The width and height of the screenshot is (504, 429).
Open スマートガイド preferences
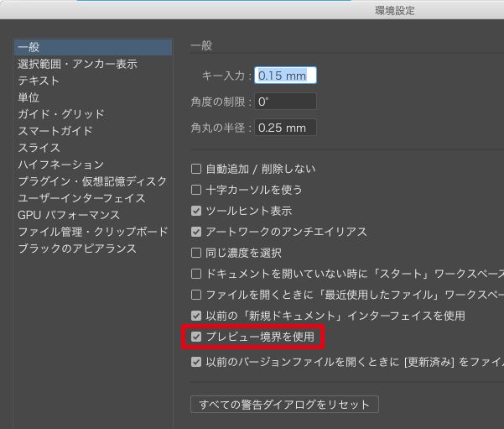(55, 131)
